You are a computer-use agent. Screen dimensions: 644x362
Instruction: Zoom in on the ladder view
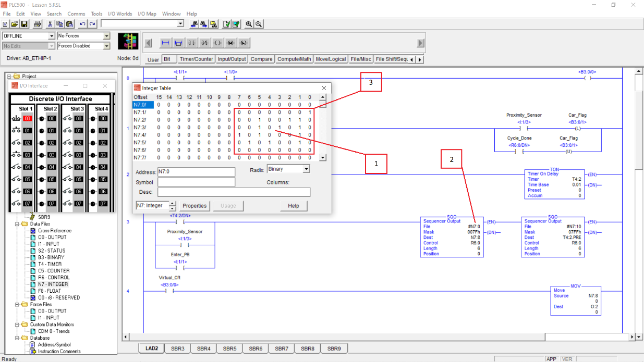click(249, 24)
